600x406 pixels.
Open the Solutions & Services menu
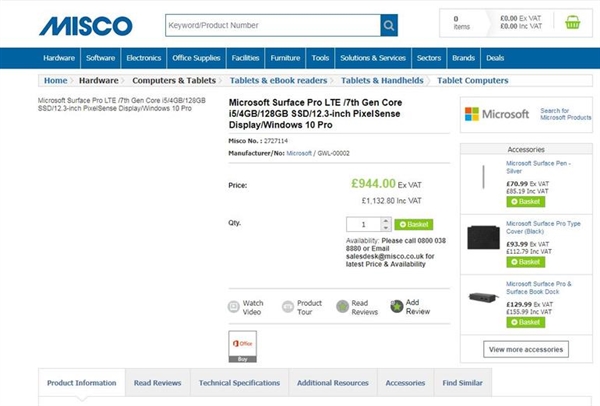[x=372, y=58]
